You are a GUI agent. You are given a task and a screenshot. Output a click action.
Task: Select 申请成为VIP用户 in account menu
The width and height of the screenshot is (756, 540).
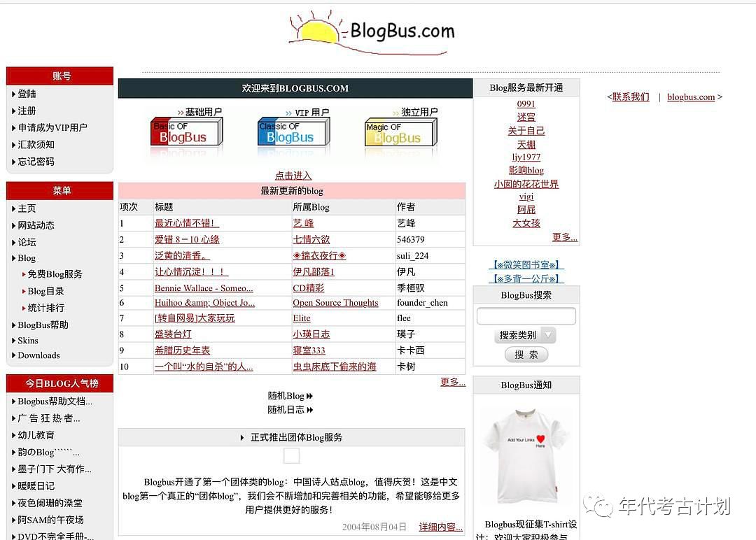click(x=52, y=127)
